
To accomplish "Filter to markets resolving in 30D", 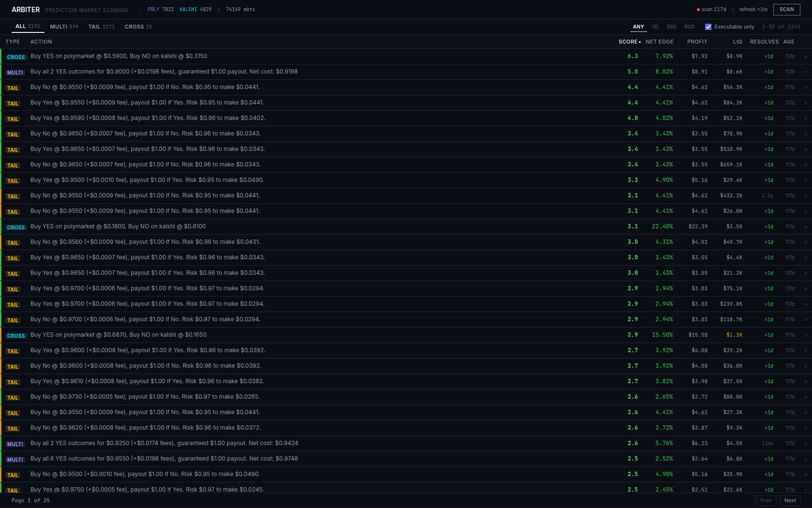I will click(671, 27).
